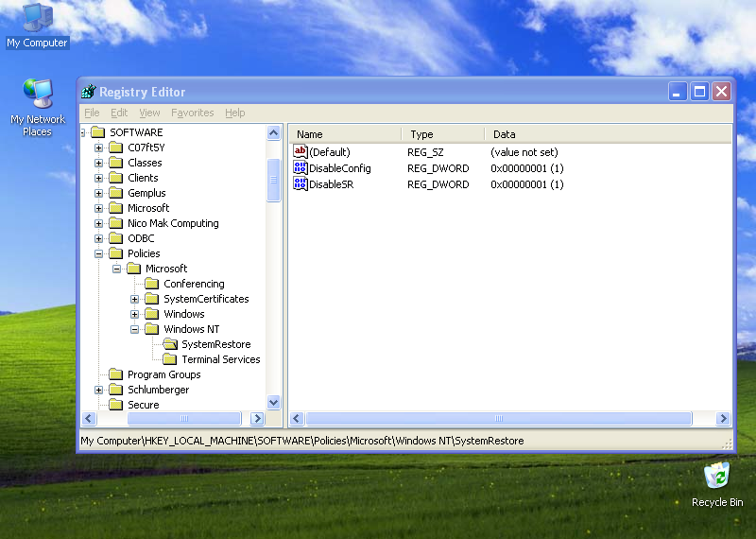Expand the Clients key
756x539 pixels.
pos(99,178)
